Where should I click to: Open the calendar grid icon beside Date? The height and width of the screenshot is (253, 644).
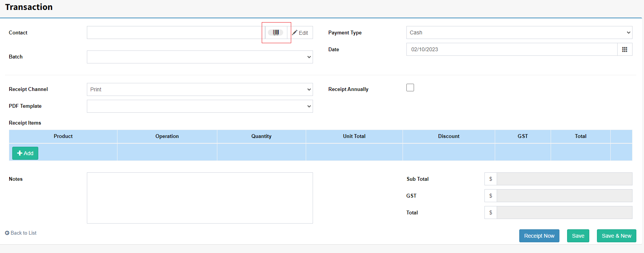(624, 49)
